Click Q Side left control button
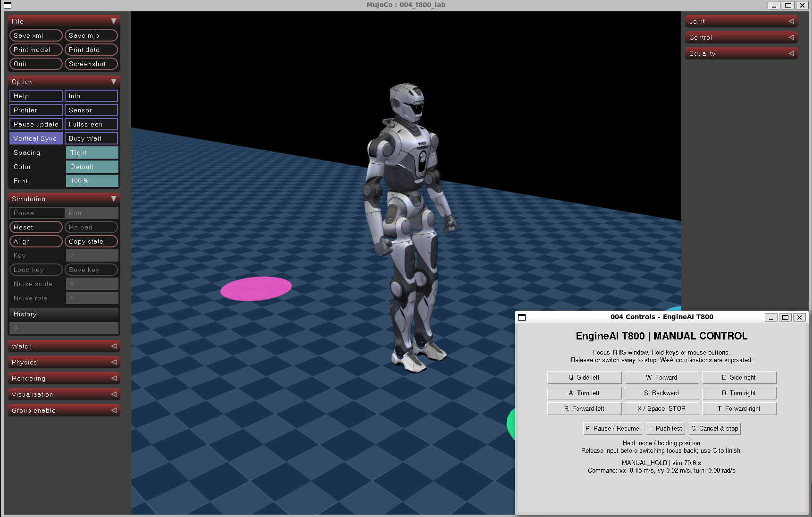812x517 pixels. [584, 377]
